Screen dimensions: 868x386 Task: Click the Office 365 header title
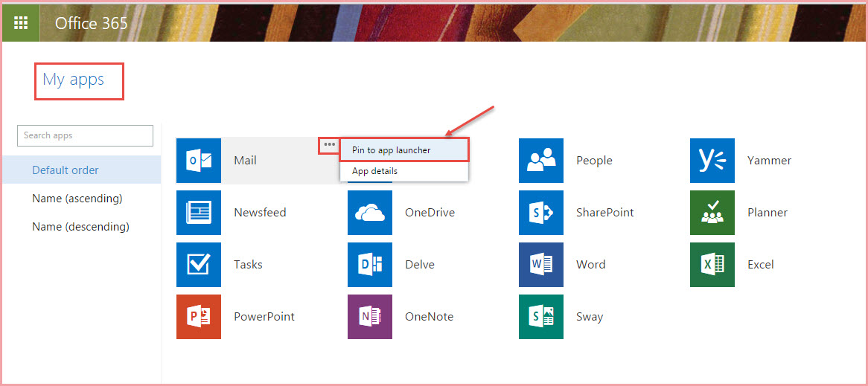(92, 22)
